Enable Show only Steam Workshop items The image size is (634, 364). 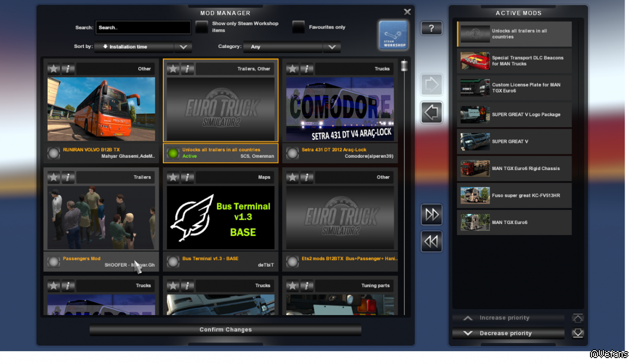pos(201,27)
